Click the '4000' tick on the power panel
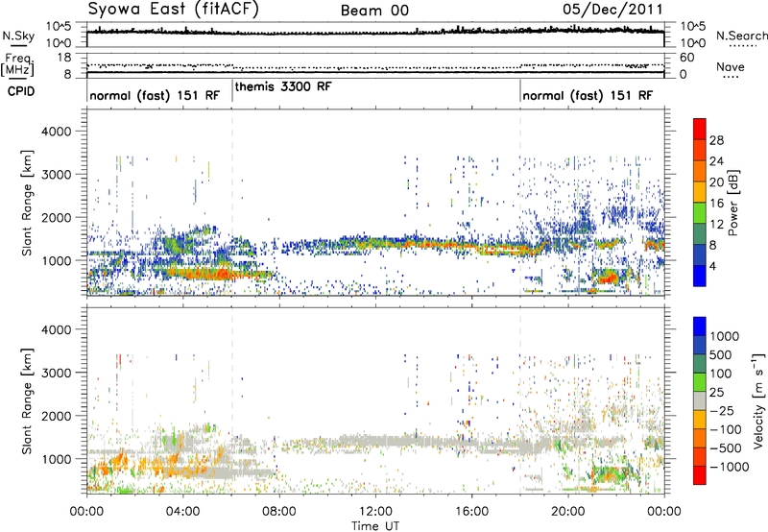The image size is (768, 532). 57,132
